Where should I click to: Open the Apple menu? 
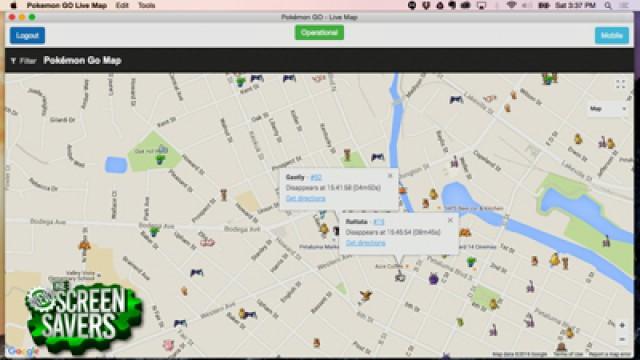[x=13, y=5]
